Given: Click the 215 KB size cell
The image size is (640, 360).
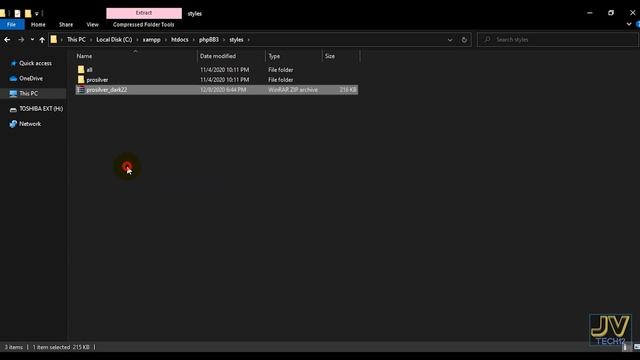Looking at the screenshot, I should (x=348, y=90).
